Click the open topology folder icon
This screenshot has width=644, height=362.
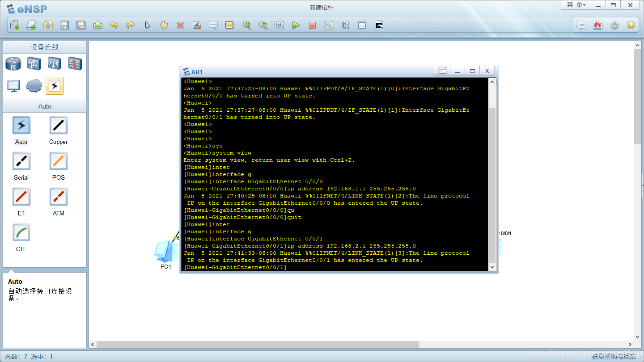click(x=48, y=25)
